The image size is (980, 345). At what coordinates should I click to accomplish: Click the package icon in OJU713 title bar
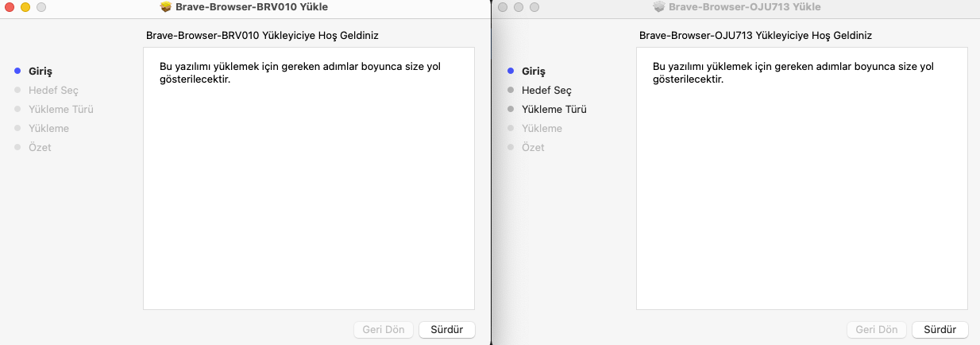[x=658, y=7]
